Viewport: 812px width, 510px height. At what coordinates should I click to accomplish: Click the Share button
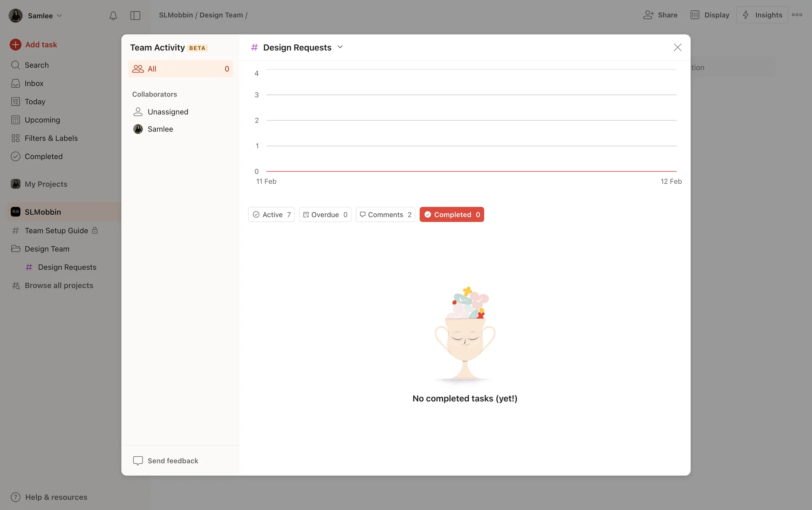[x=660, y=15]
